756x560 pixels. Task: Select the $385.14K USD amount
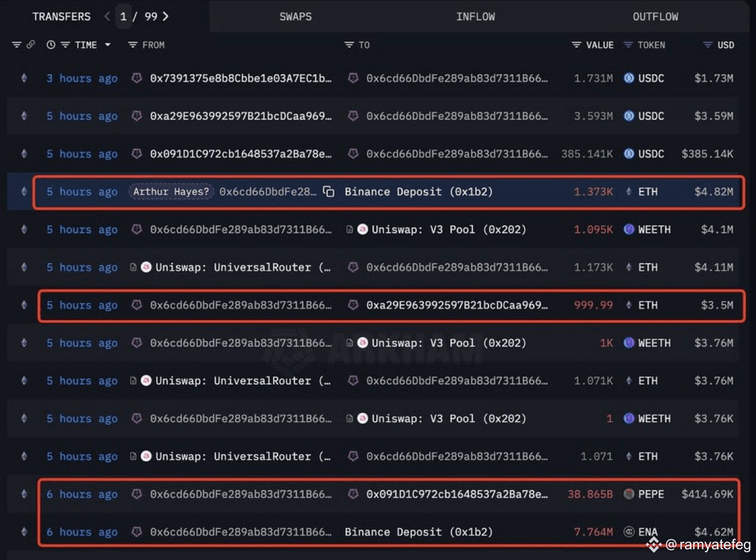pos(708,154)
